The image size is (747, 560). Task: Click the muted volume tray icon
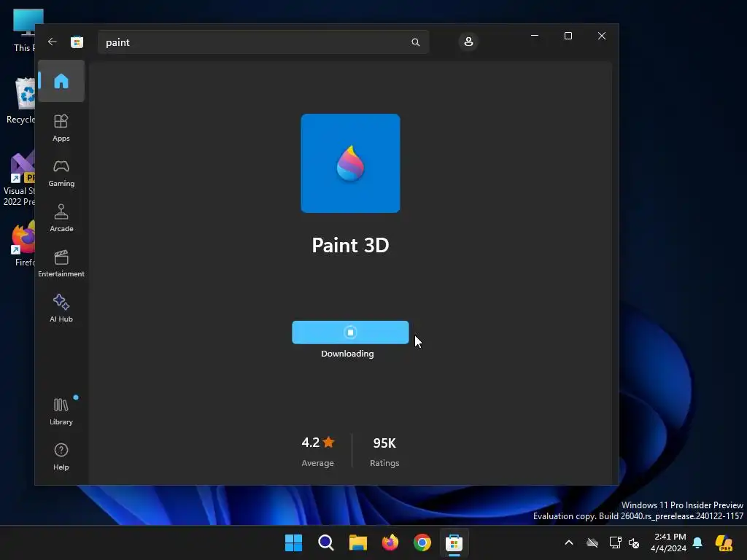tap(634, 542)
